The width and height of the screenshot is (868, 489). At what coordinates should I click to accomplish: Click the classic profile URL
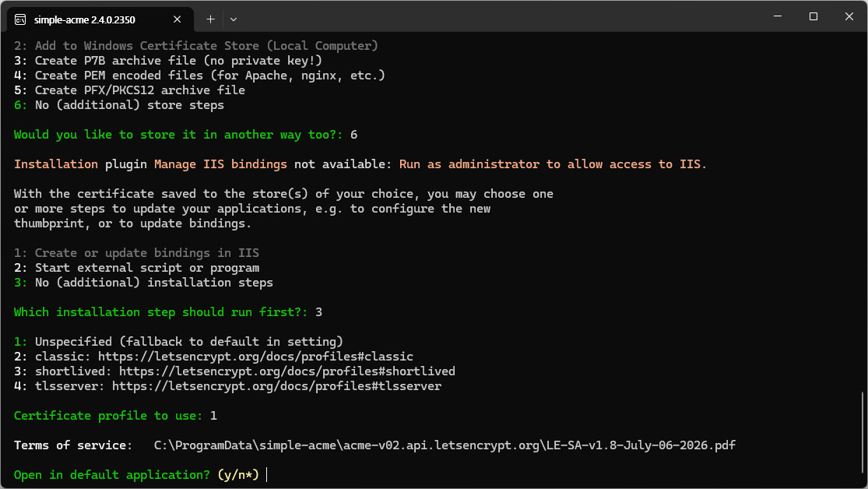pyautogui.click(x=255, y=357)
